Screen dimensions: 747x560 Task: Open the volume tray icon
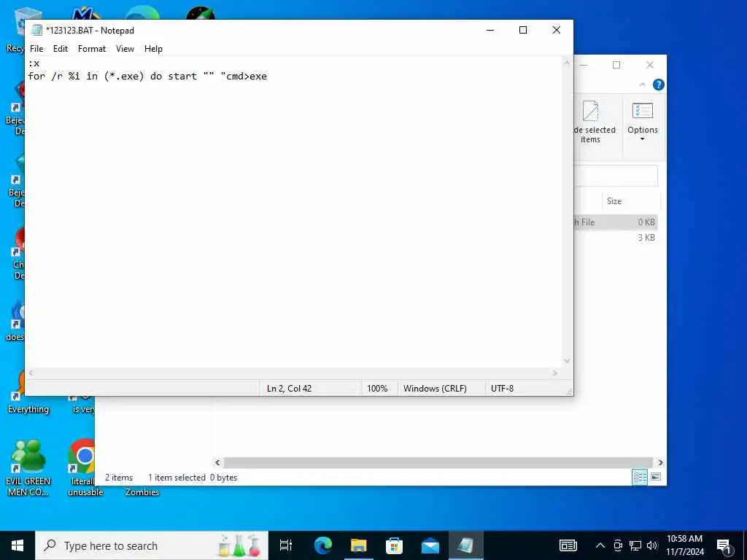(652, 545)
